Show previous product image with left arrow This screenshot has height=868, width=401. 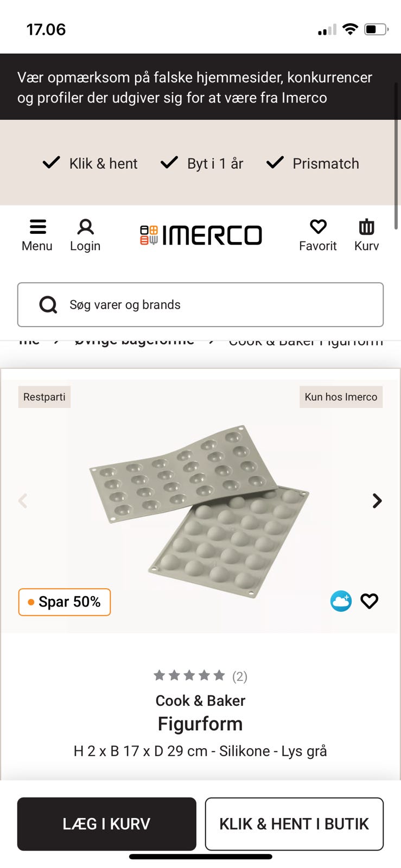tap(23, 501)
